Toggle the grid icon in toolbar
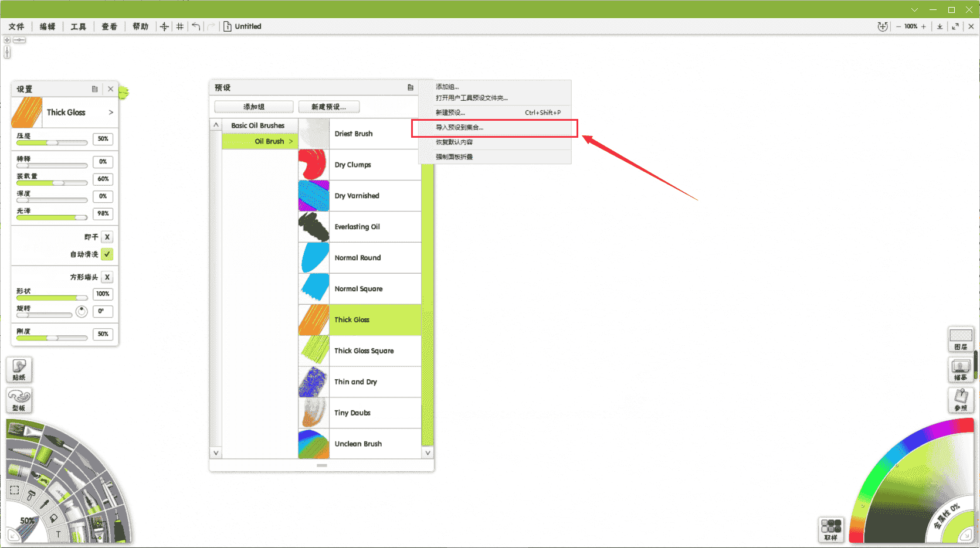Screen dimensions: 980x548 click(180, 26)
